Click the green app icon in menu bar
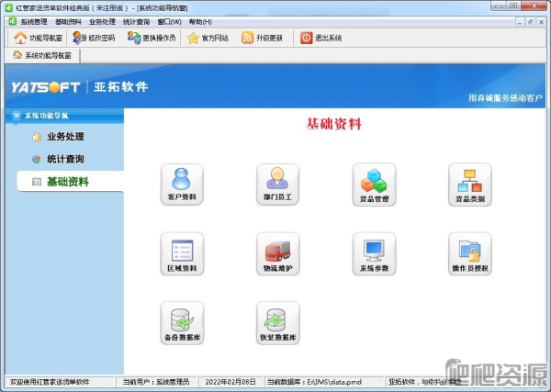Image resolution: width=551 pixels, height=392 pixels. pyautogui.click(x=12, y=21)
